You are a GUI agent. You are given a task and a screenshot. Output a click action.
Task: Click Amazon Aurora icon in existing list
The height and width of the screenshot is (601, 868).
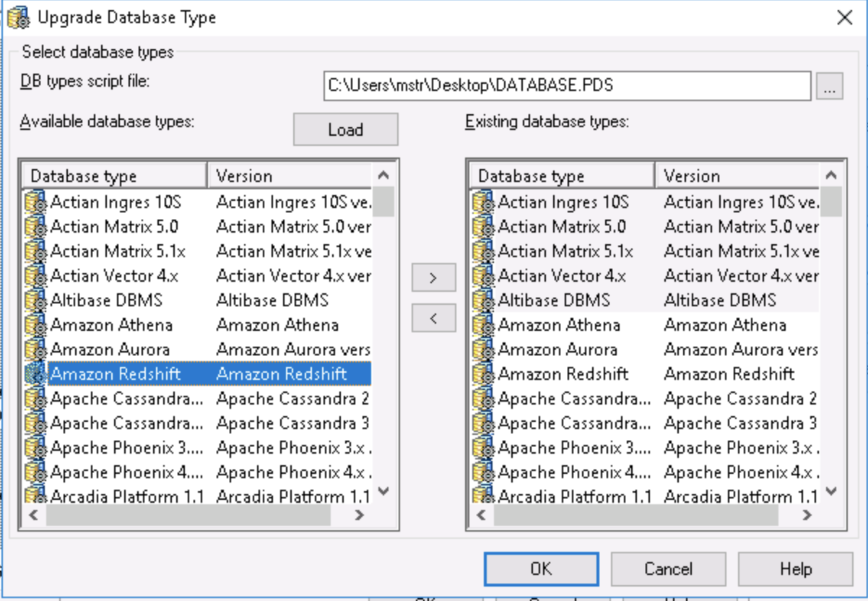484,349
